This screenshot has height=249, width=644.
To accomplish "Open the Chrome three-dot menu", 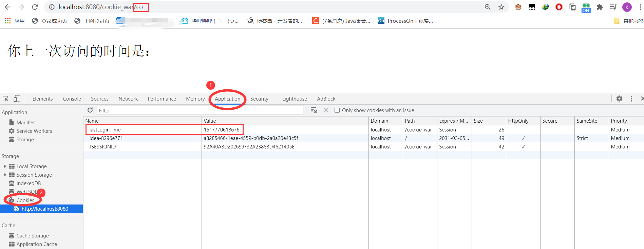I will (x=640, y=7).
